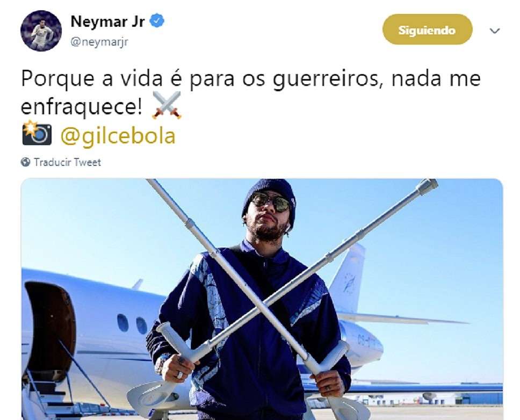Click the word enfraquece! in the tweet
520x420 pixels.
click(82, 107)
